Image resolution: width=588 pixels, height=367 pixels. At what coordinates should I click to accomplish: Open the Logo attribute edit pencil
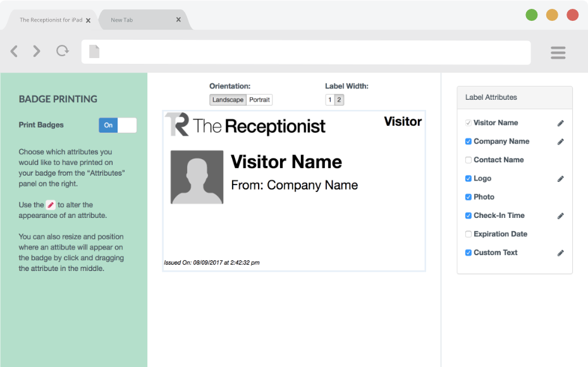coord(560,179)
